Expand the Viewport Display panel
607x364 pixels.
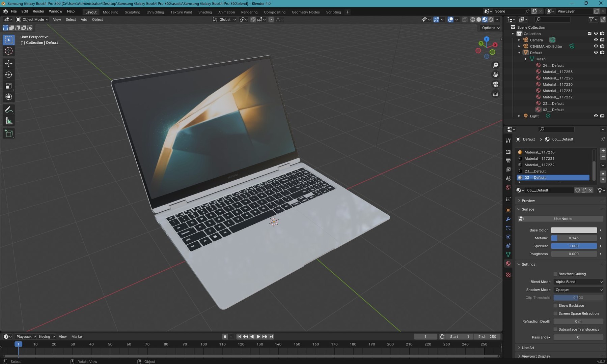tap(535, 356)
